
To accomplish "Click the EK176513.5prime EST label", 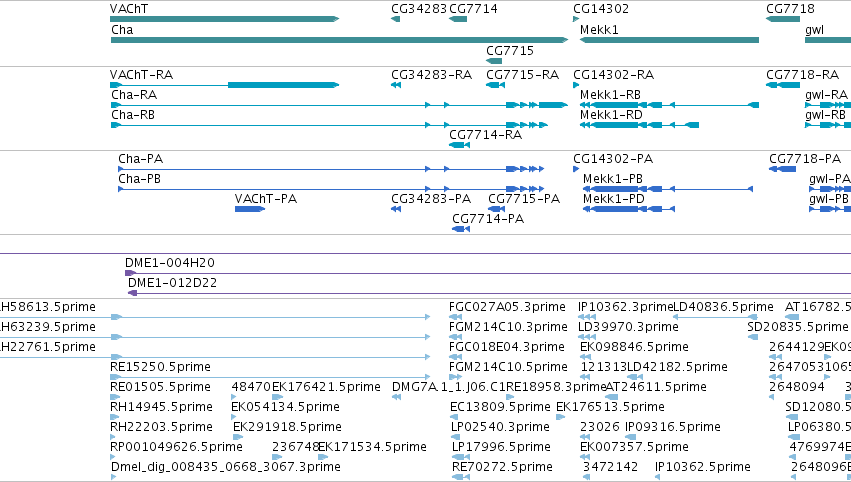I will [x=611, y=407].
